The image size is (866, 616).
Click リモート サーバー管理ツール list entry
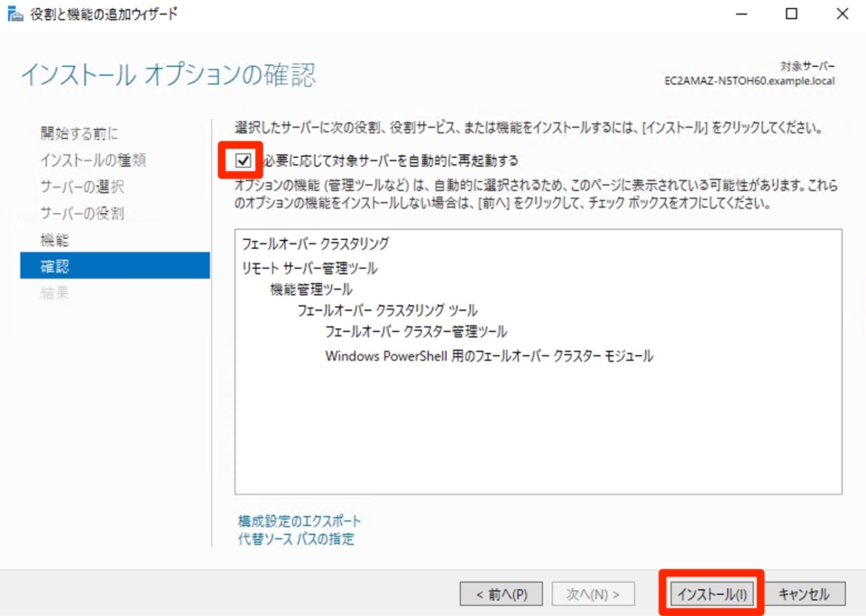309,268
